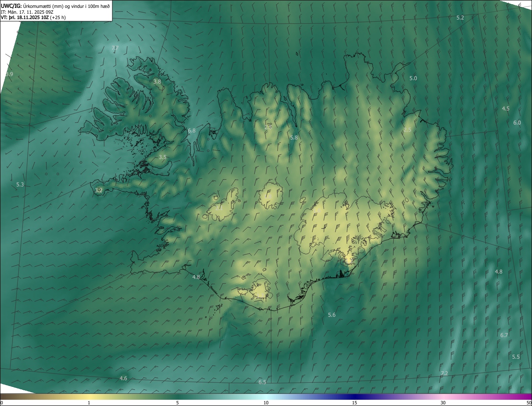Click the 3.9 value on the western map edge
This screenshot has width=532, height=406.
pyautogui.click(x=9, y=74)
